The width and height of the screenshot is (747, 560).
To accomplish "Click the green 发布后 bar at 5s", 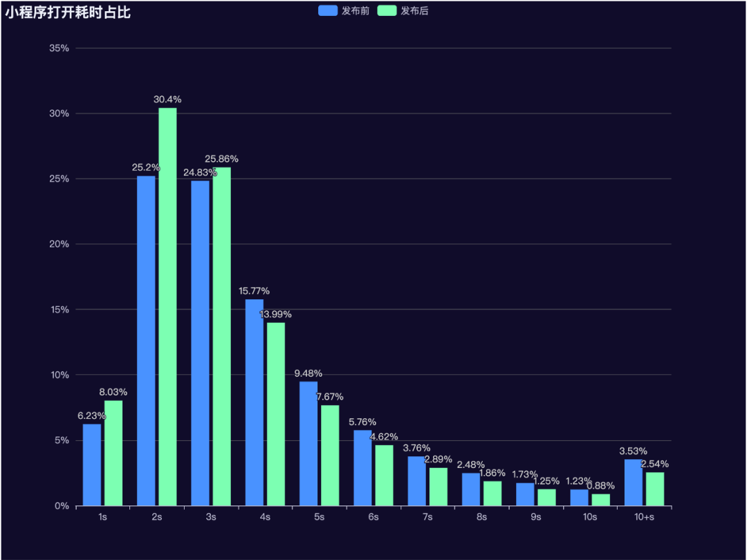I will 330,455.
